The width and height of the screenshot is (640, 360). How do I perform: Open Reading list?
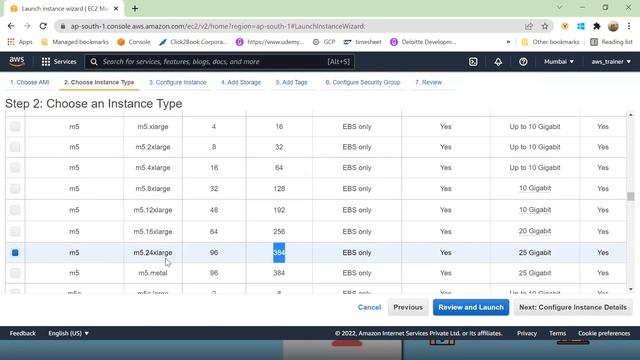tap(611, 42)
